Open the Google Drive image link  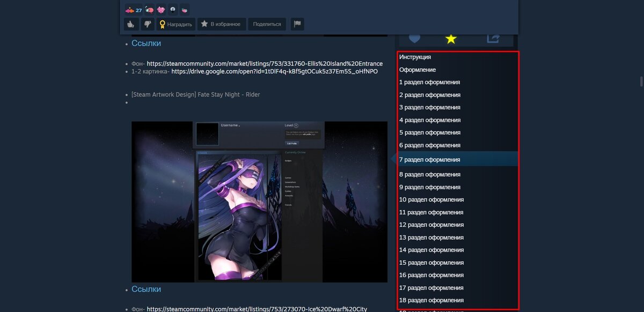275,71
